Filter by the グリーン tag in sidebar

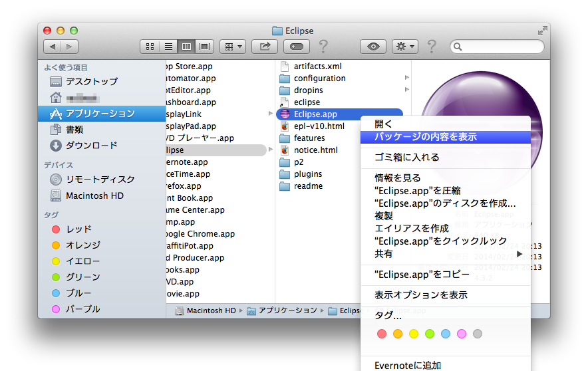click(x=101, y=277)
